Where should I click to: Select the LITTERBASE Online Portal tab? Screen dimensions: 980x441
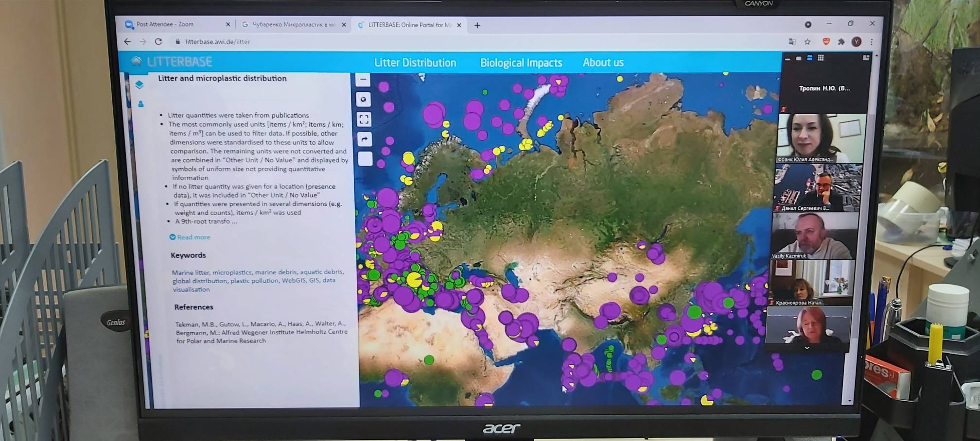409,25
